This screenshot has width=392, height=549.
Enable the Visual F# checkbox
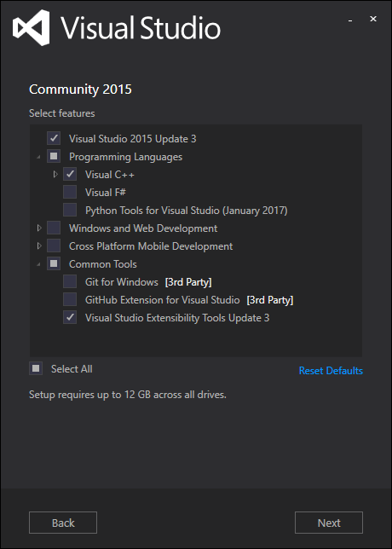click(x=70, y=192)
